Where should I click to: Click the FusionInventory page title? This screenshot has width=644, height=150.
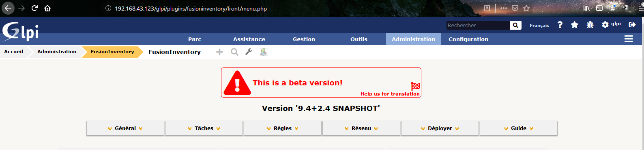click(174, 52)
